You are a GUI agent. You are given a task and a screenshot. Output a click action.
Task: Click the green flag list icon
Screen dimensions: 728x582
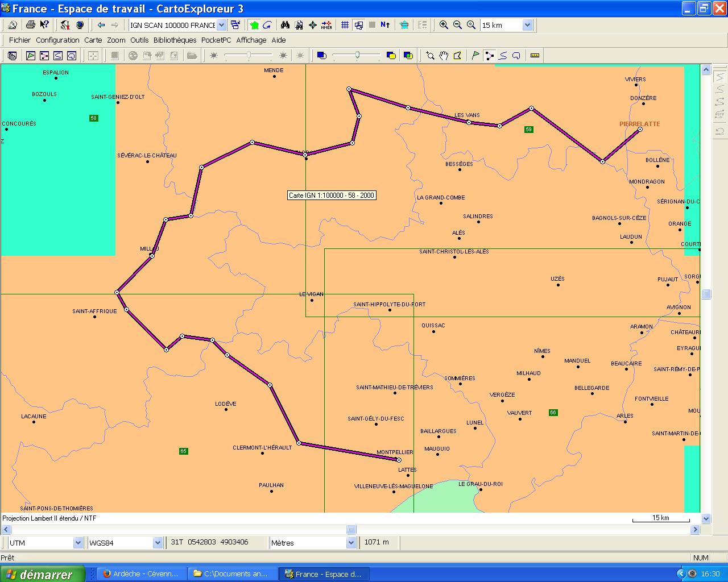click(x=31, y=56)
